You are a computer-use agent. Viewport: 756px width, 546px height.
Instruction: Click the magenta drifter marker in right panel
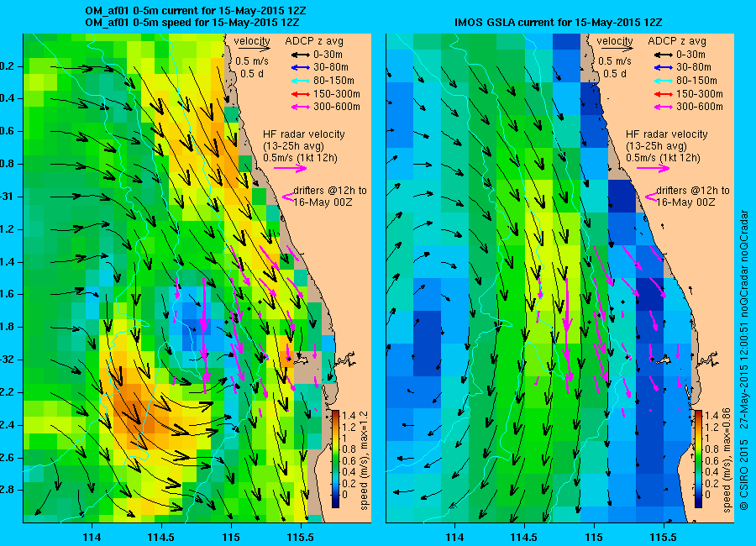(x=651, y=197)
